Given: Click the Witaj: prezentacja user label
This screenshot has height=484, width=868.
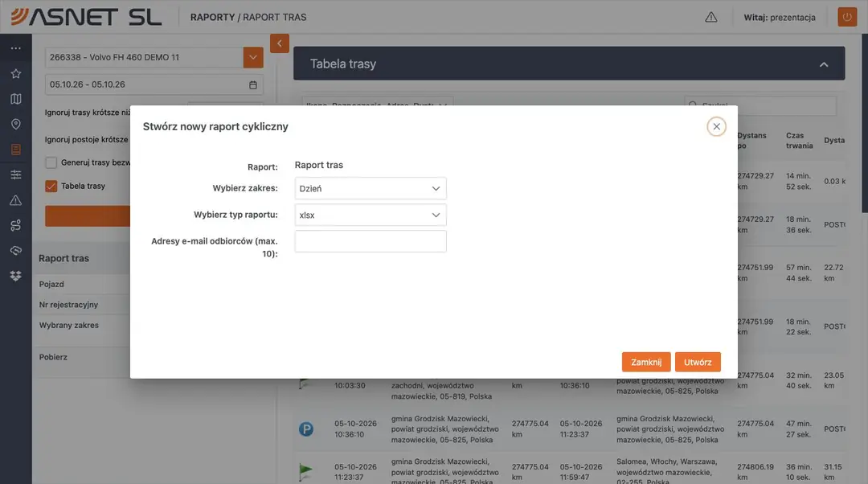Looking at the screenshot, I should pyautogui.click(x=780, y=17).
